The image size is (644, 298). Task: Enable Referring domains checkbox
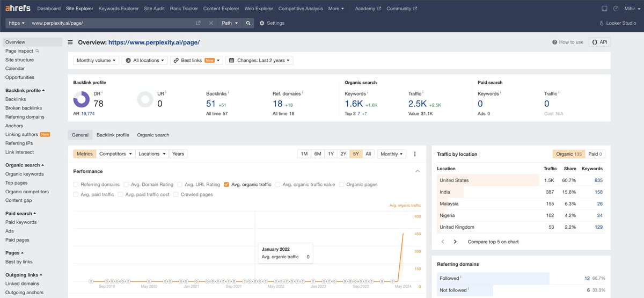click(x=76, y=184)
